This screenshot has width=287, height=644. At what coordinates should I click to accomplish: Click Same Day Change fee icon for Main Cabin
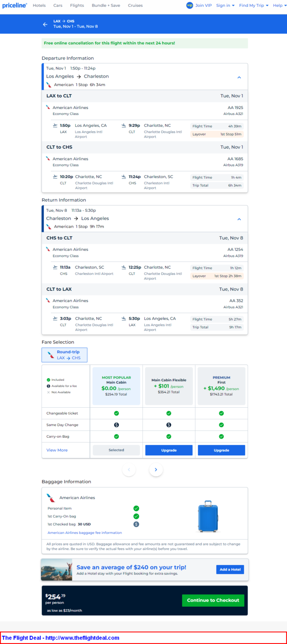[117, 425]
